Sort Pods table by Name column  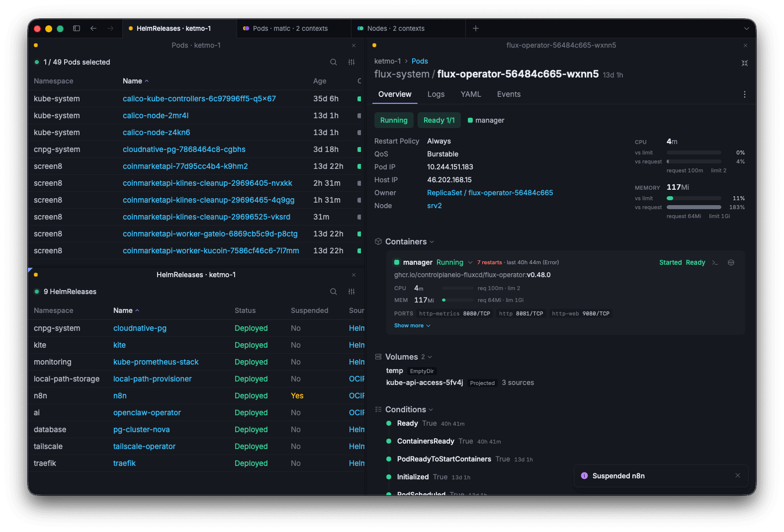click(x=136, y=81)
